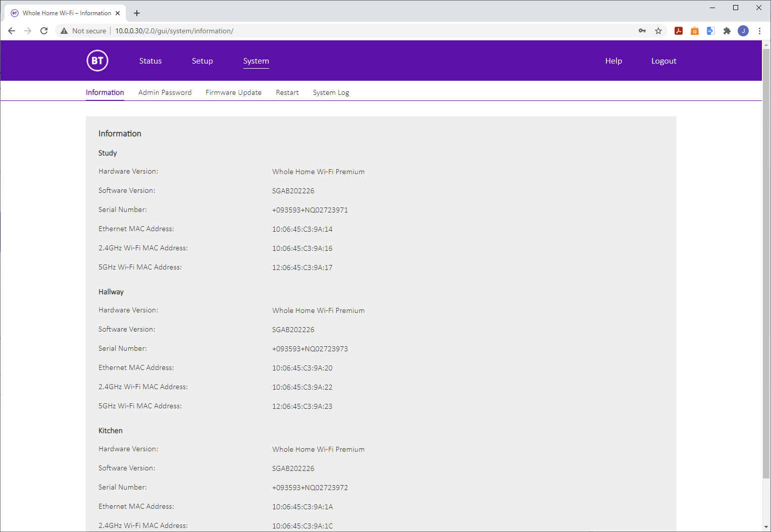Viewport: 771px width, 532px height.
Task: Click the BT logo in the header
Action: pyautogui.click(x=97, y=61)
